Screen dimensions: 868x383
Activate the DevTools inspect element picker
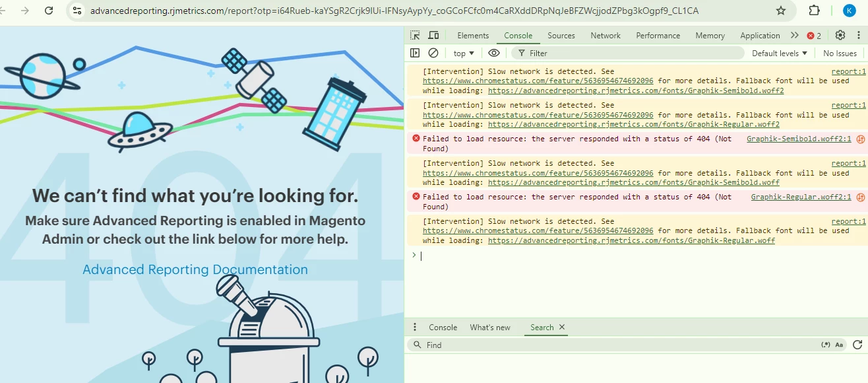click(x=415, y=35)
